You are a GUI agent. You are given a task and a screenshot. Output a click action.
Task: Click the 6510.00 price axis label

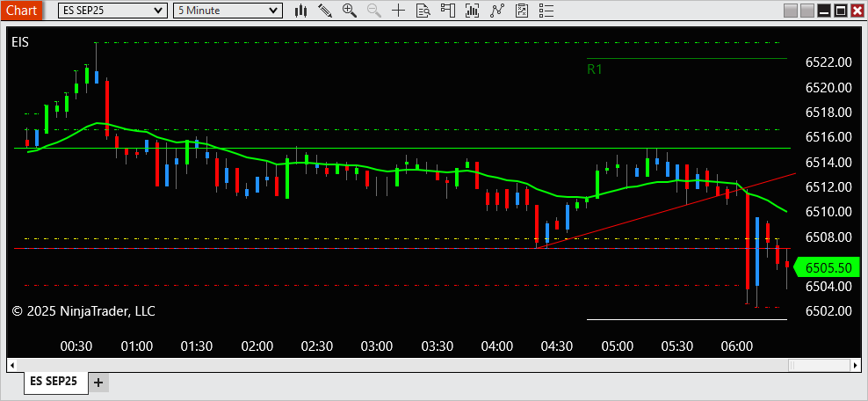828,212
